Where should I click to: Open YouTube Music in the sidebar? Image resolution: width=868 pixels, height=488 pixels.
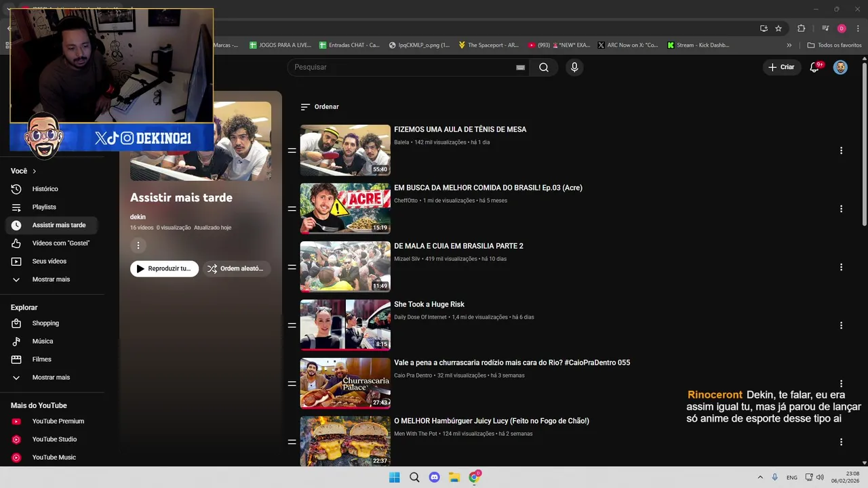coord(52,457)
